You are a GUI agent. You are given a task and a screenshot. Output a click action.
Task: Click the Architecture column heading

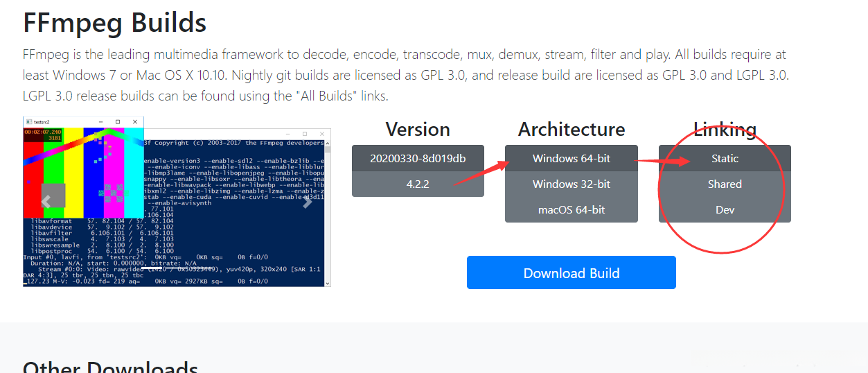coord(572,129)
